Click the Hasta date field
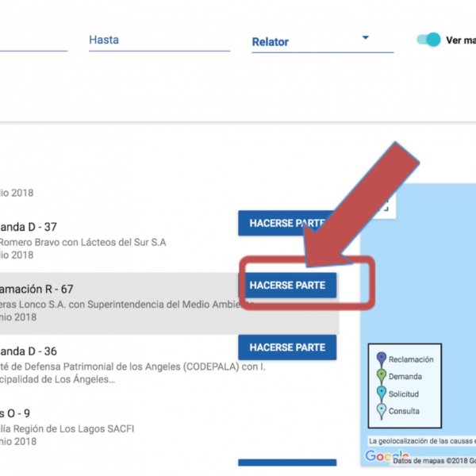The height and width of the screenshot is (476, 476). pos(159,40)
